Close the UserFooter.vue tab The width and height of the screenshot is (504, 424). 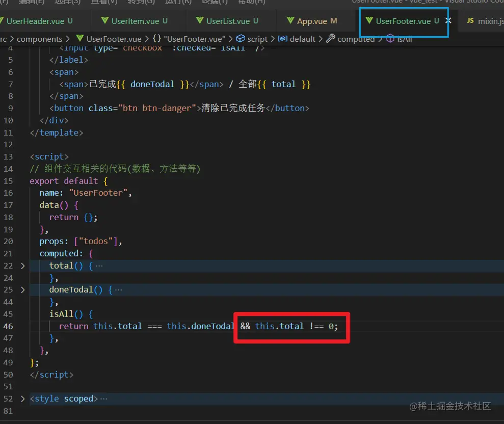(448, 20)
